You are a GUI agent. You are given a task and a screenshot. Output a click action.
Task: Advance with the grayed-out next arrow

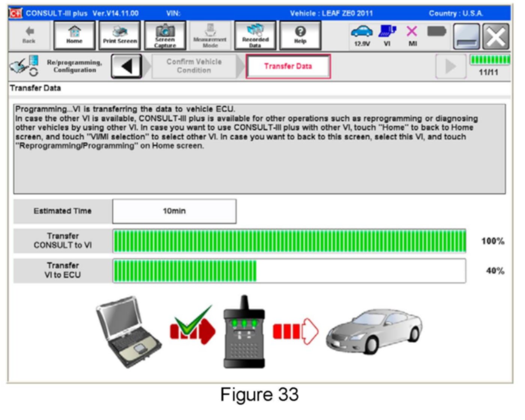click(x=450, y=66)
